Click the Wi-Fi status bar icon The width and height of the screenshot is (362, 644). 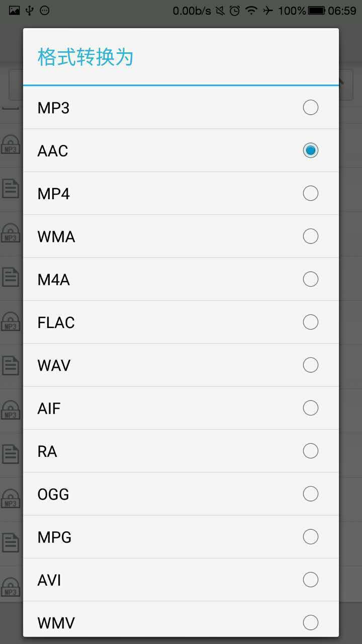251,11
